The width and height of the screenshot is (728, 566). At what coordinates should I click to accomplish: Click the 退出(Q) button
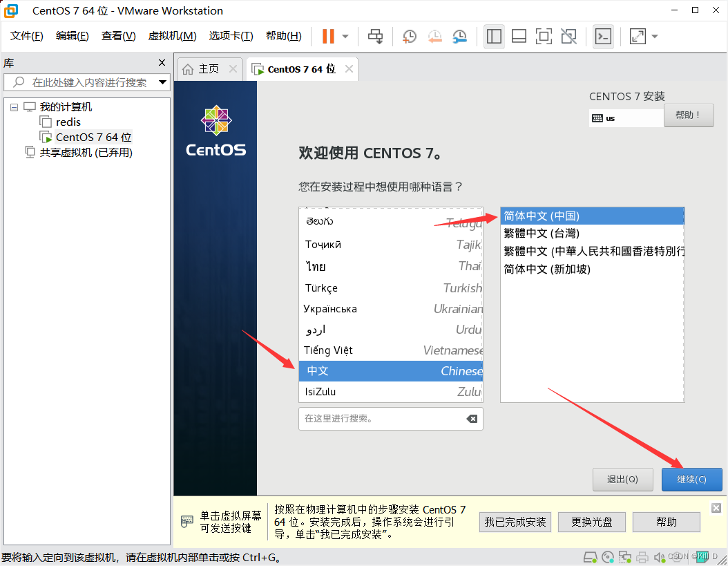(x=622, y=479)
